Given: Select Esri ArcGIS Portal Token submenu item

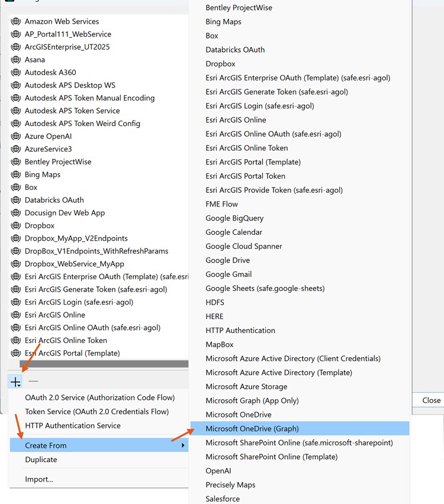Looking at the screenshot, I should [x=245, y=176].
